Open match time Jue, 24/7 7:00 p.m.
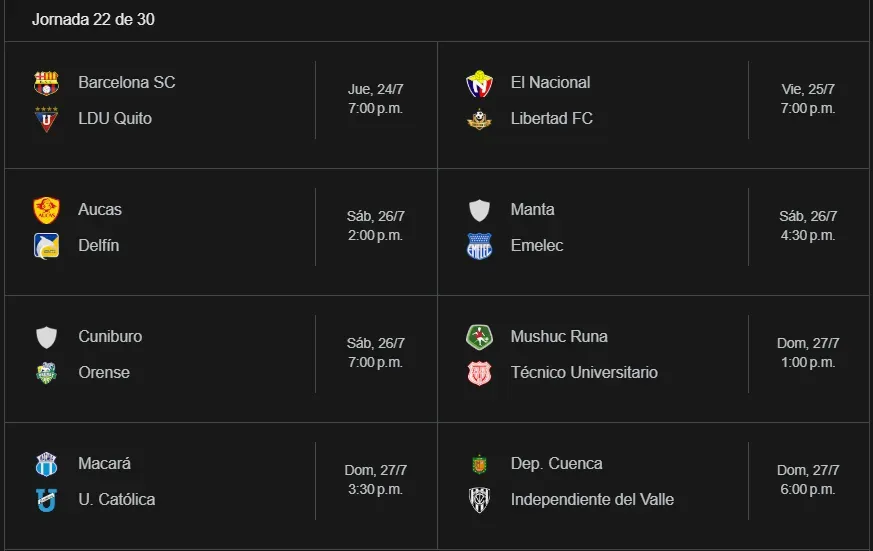873x551 pixels. [375, 99]
